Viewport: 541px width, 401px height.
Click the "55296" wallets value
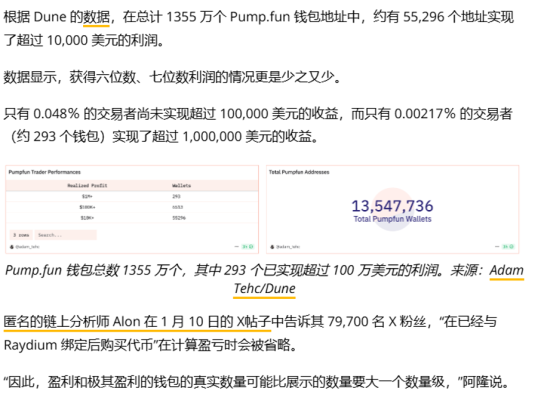coord(179,218)
